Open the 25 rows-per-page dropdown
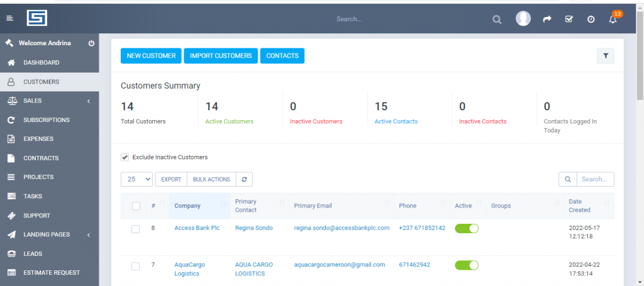Image resolution: width=644 pixels, height=286 pixels. point(136,179)
